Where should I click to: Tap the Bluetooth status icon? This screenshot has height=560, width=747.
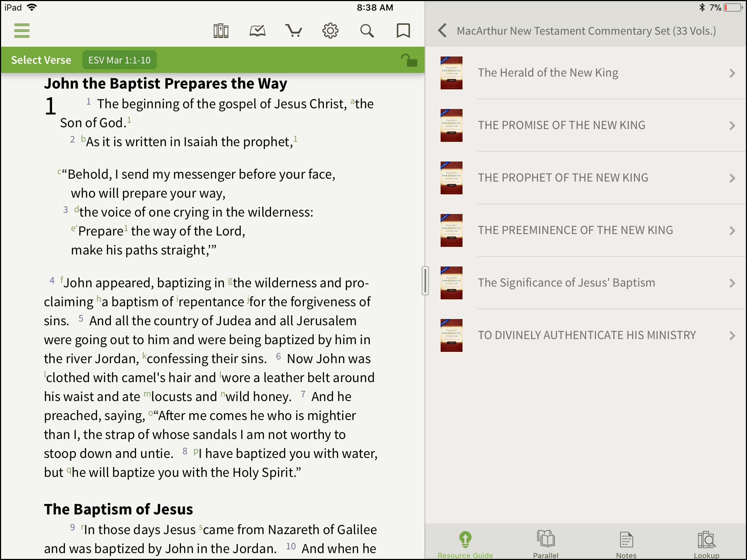coord(702,7)
